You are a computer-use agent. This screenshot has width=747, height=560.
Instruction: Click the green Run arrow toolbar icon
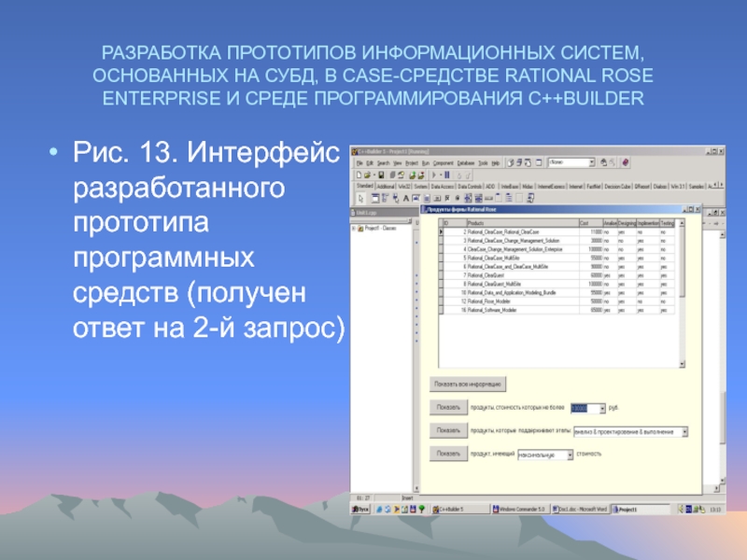tap(434, 175)
